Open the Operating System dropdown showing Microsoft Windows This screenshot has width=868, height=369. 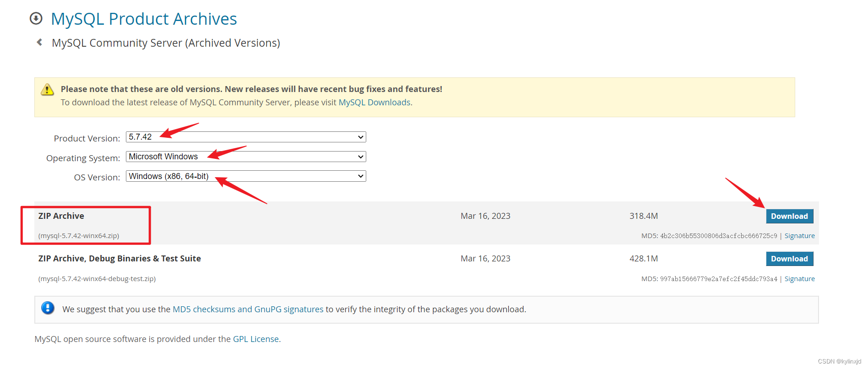(246, 157)
